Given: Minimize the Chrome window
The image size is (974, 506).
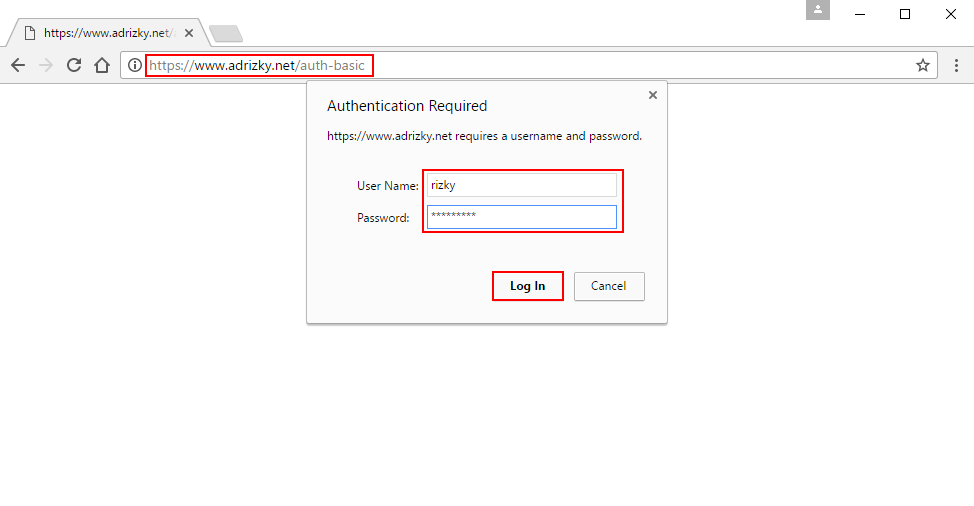Looking at the screenshot, I should coord(860,14).
